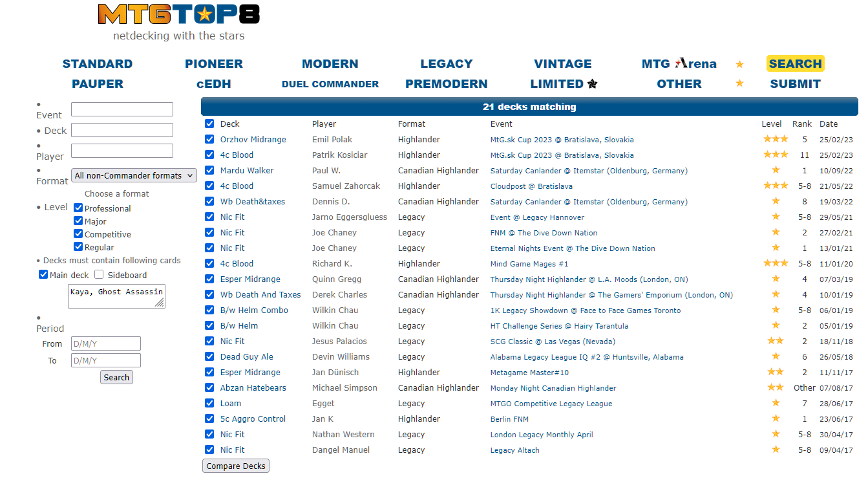Toggle the Competitive level checkbox
868x478 pixels.
click(x=78, y=234)
